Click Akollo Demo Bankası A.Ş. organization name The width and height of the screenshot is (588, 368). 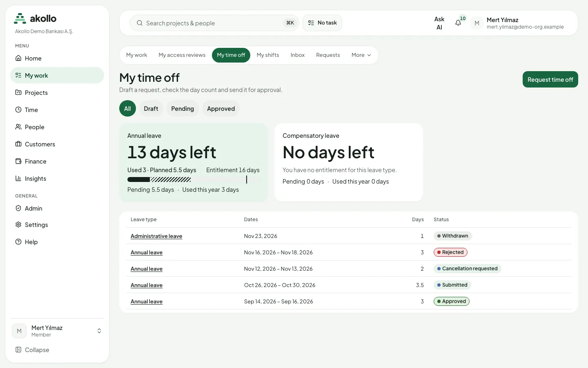44,31
